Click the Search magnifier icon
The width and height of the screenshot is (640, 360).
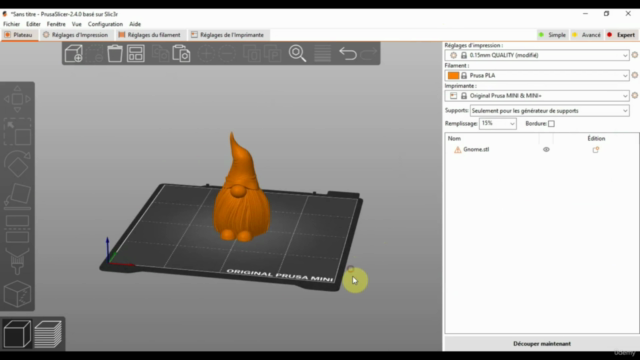coord(298,53)
